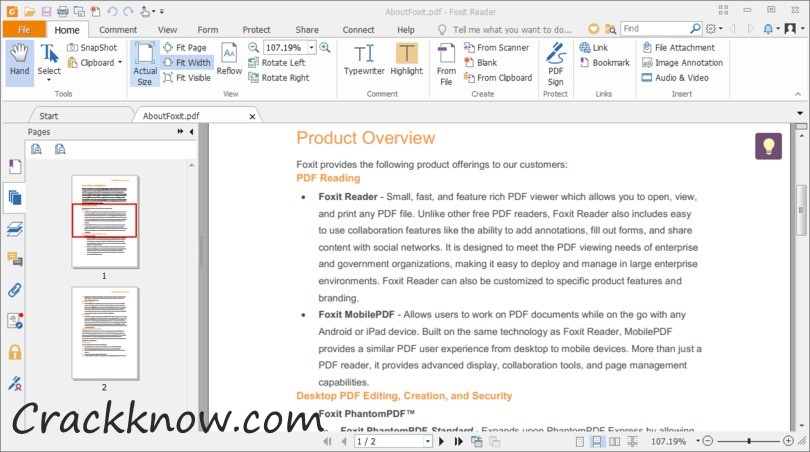Activate the Typewriter tool
Viewport: 810px width, 452px height.
click(x=364, y=60)
